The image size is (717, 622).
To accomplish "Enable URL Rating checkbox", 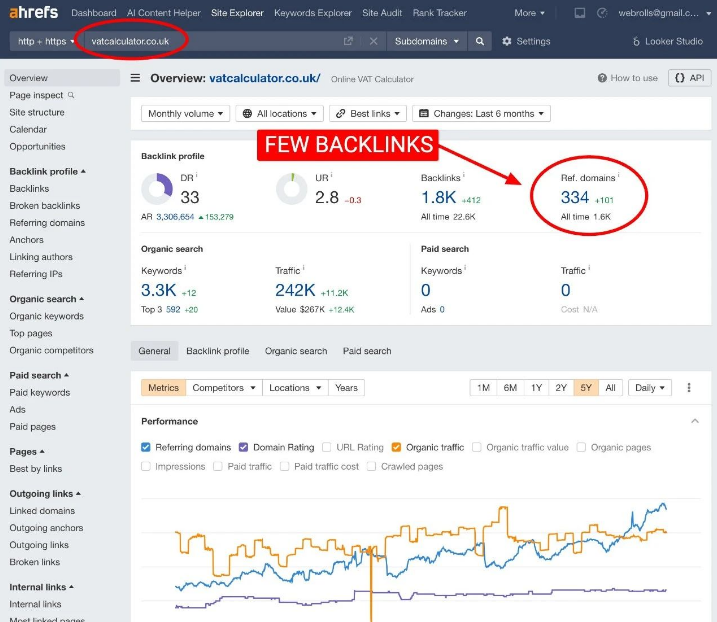I will 326,447.
